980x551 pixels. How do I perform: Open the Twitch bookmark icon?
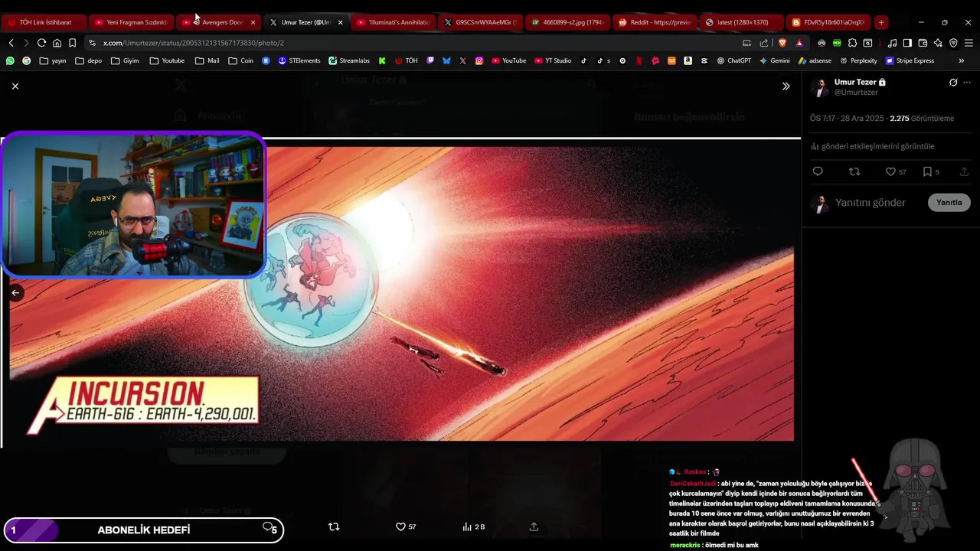coord(430,60)
